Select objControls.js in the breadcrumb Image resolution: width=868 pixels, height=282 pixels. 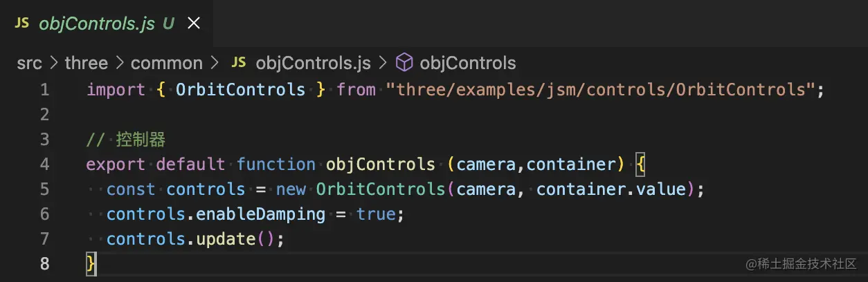coord(314,63)
